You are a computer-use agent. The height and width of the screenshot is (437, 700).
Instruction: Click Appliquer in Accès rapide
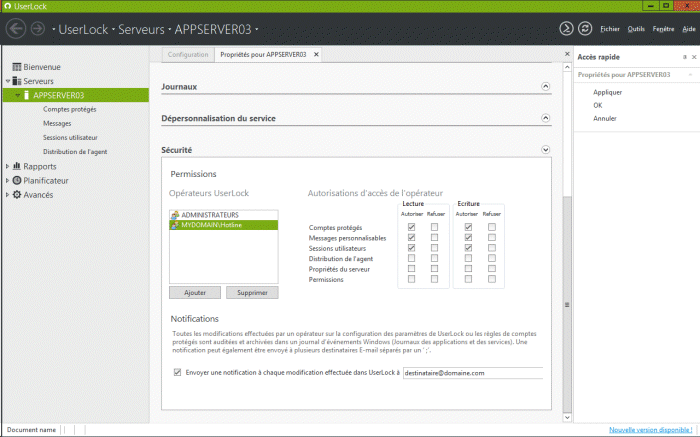[x=608, y=92]
